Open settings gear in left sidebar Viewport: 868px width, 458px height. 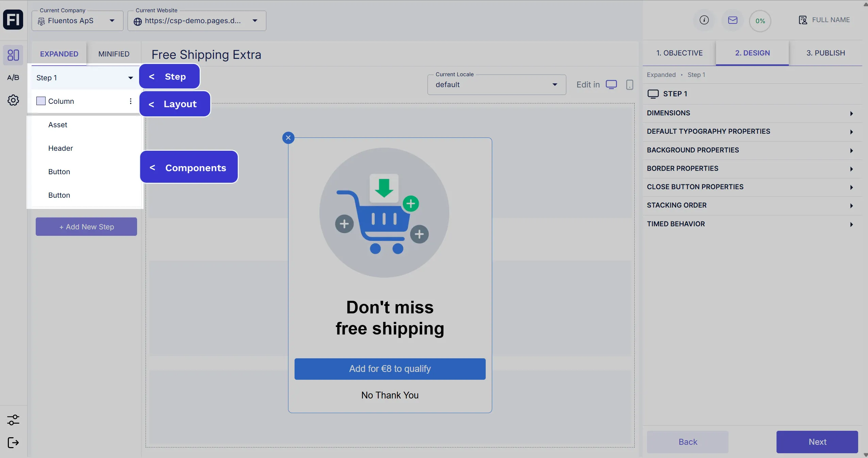[13, 100]
